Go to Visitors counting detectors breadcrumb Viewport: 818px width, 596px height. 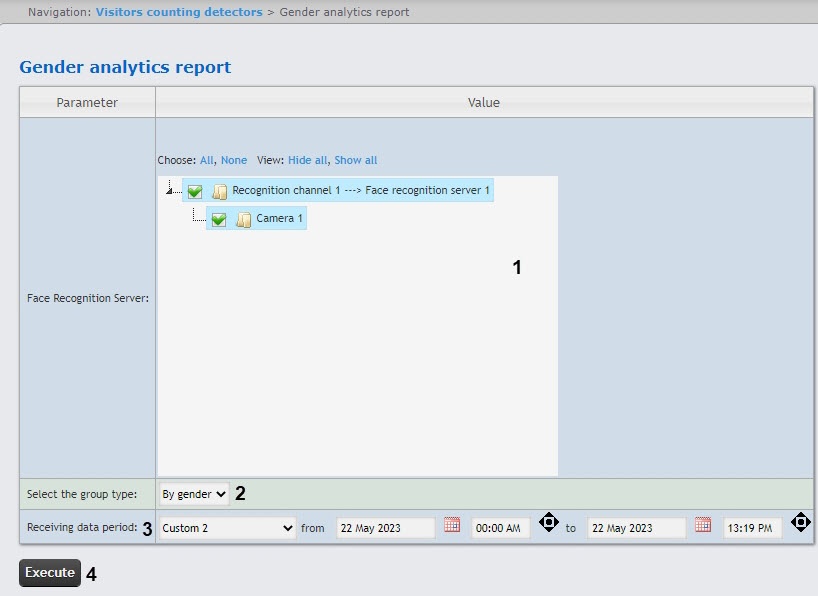pyautogui.click(x=179, y=12)
